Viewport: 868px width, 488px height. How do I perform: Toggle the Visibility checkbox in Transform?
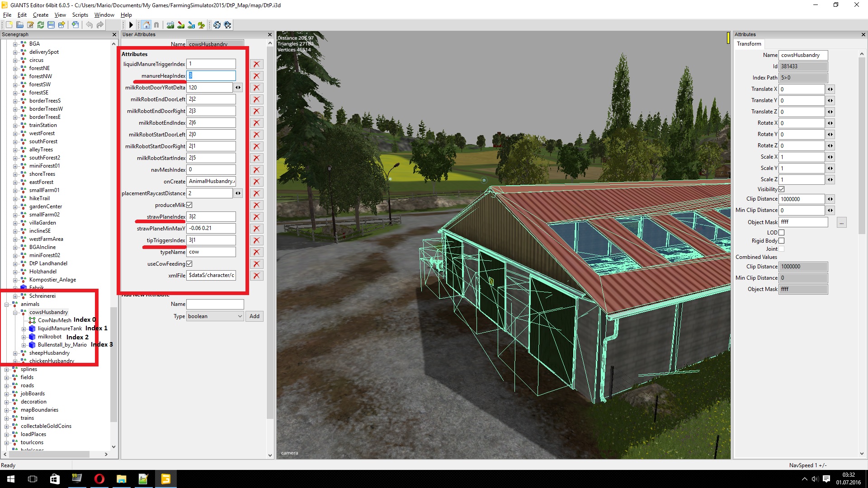pyautogui.click(x=782, y=189)
